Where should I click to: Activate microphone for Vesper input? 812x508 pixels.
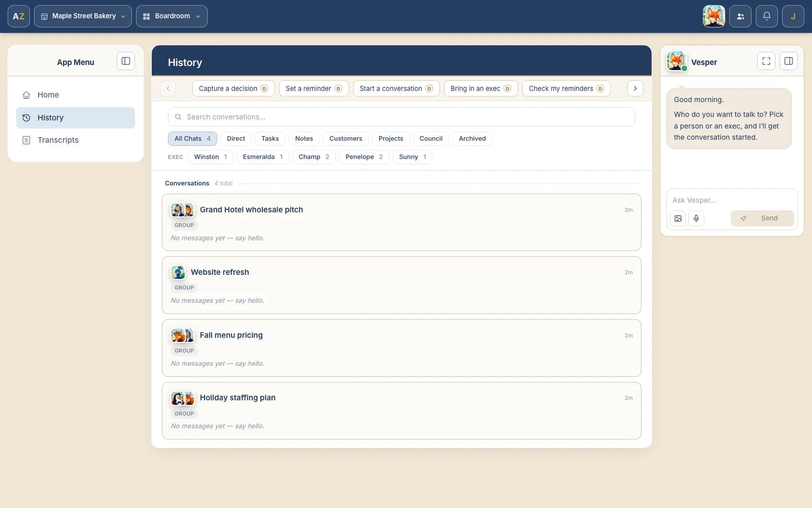[696, 218]
